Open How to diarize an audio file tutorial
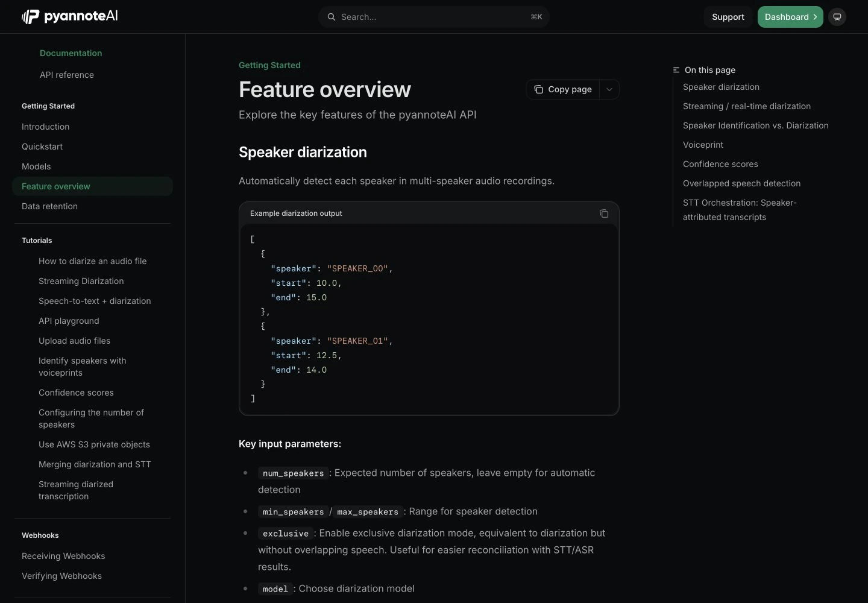 pos(93,261)
